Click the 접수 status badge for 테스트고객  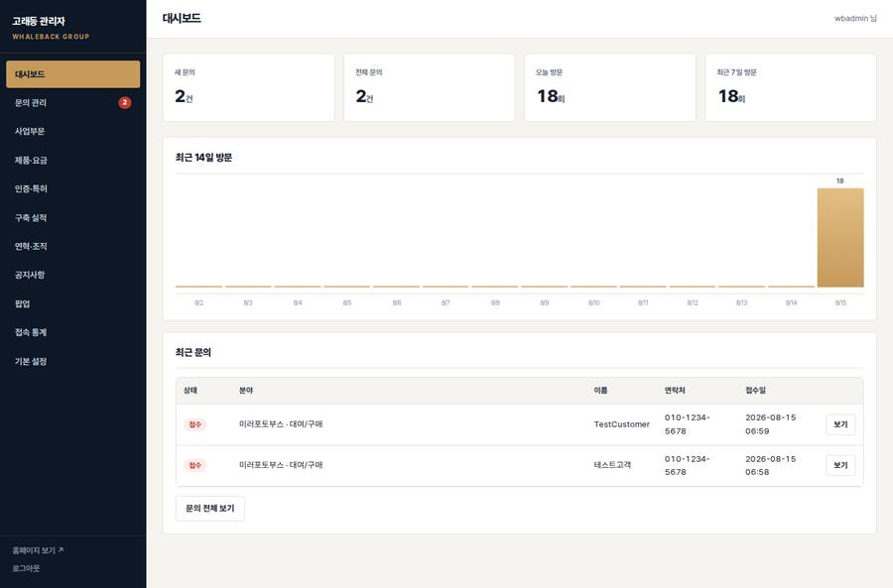point(194,465)
